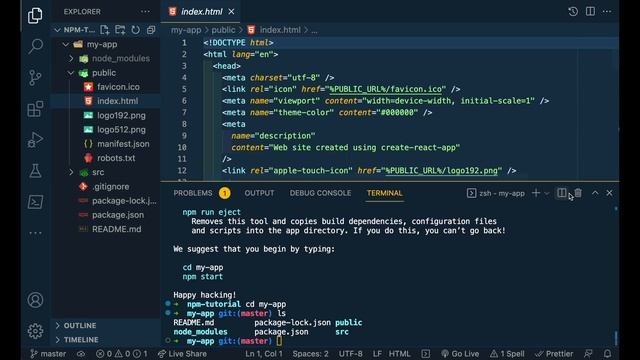Change the HTML language mode
The width and height of the screenshot is (640, 360).
pyautogui.click(x=400, y=354)
